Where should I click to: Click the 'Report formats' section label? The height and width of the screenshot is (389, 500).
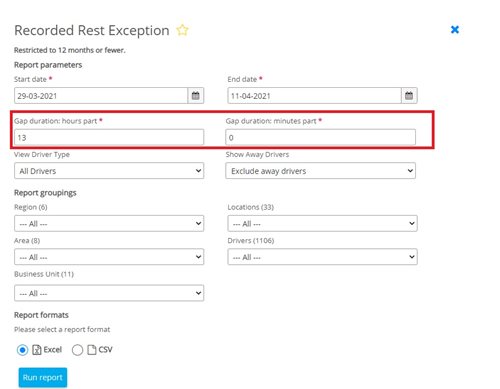[41, 315]
